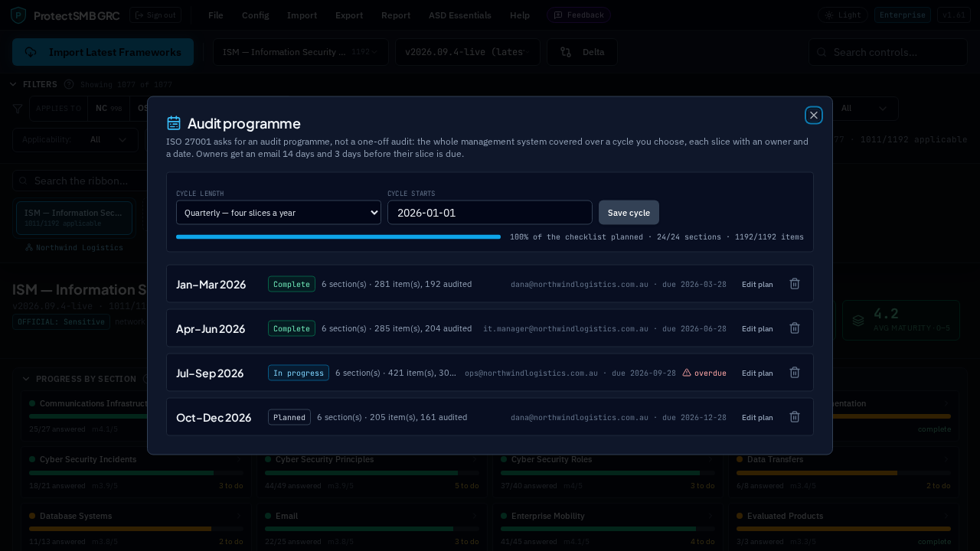Open the ASD Essentials menu
980x551 pixels.
(460, 15)
